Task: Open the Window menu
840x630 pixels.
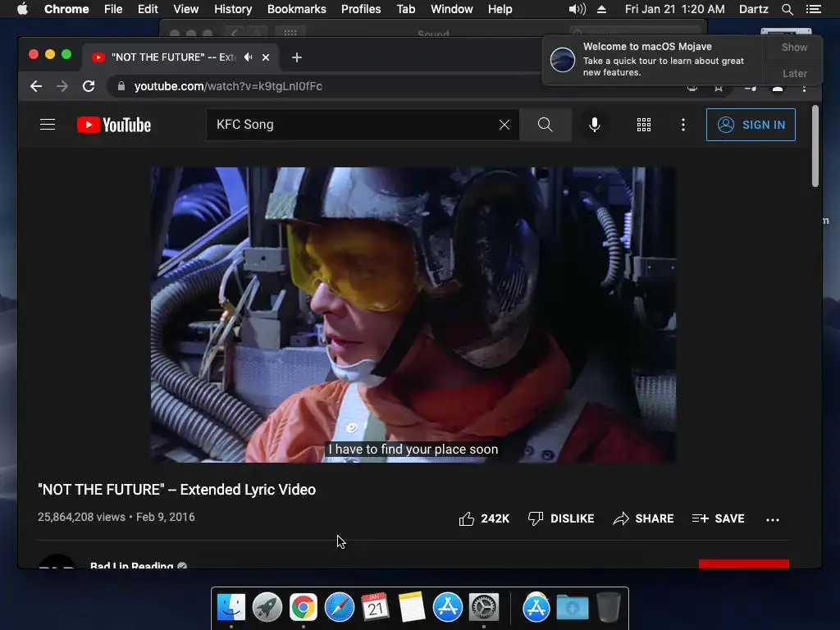Action: tap(452, 9)
